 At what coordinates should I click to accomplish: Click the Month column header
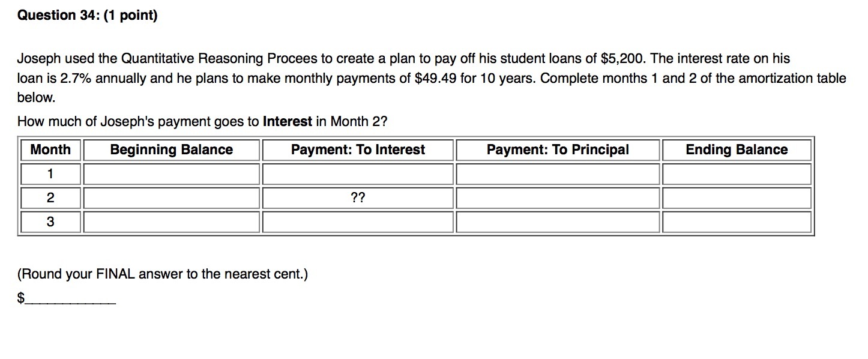pyautogui.click(x=50, y=150)
